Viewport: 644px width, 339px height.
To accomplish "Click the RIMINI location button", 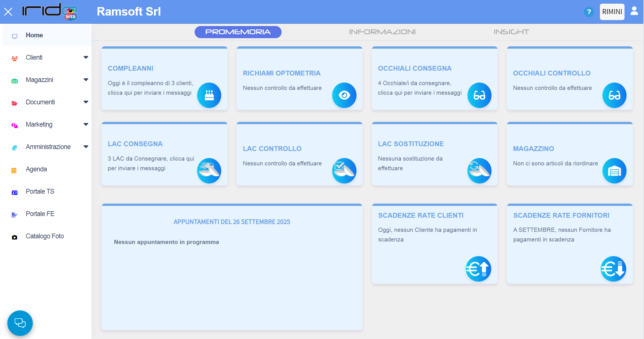I will 612,12.
